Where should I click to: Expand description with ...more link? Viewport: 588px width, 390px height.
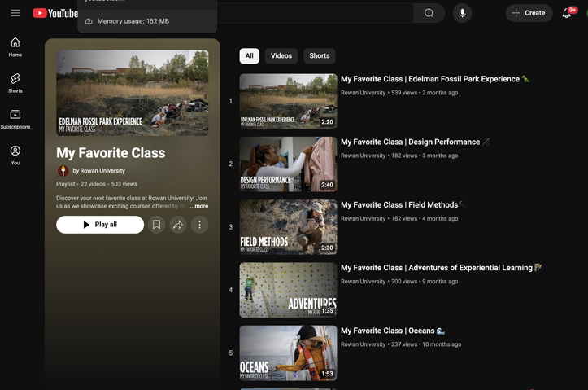click(198, 206)
